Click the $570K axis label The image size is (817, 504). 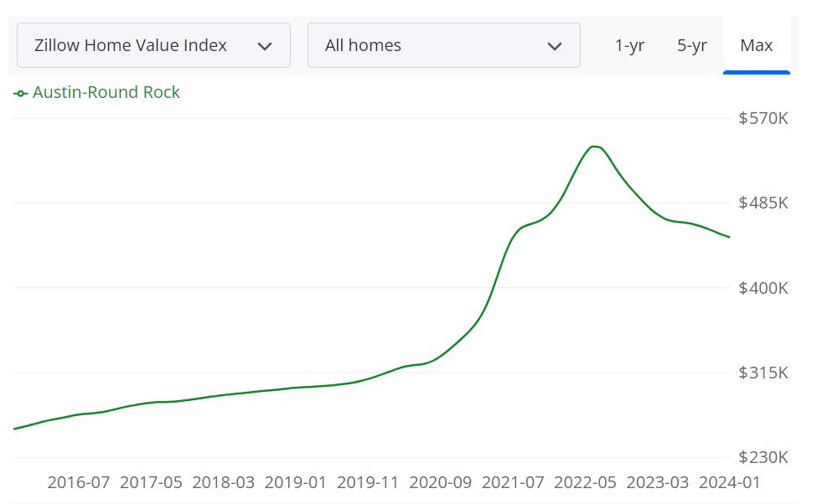(x=763, y=118)
